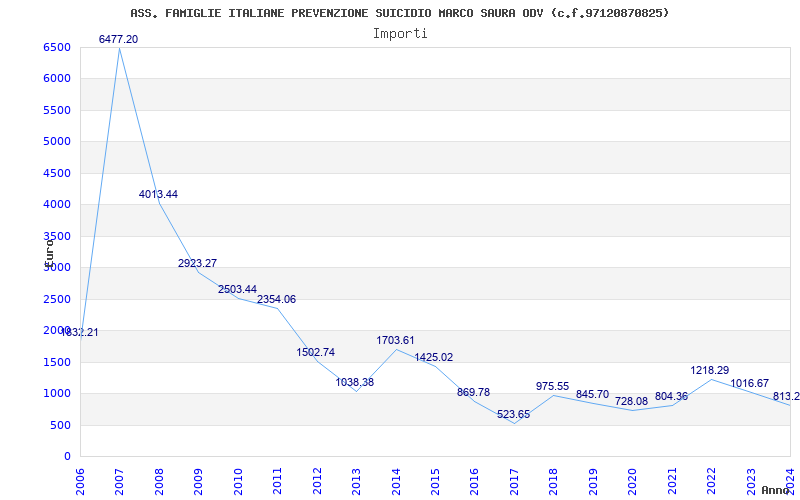Select the data label 728.08
The image size is (800, 500).
tap(631, 402)
